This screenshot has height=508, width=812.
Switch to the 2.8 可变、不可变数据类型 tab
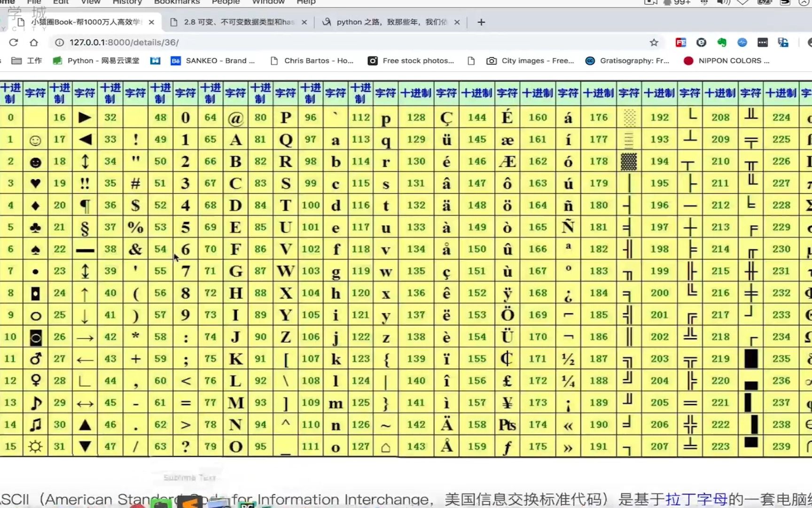[234, 22]
